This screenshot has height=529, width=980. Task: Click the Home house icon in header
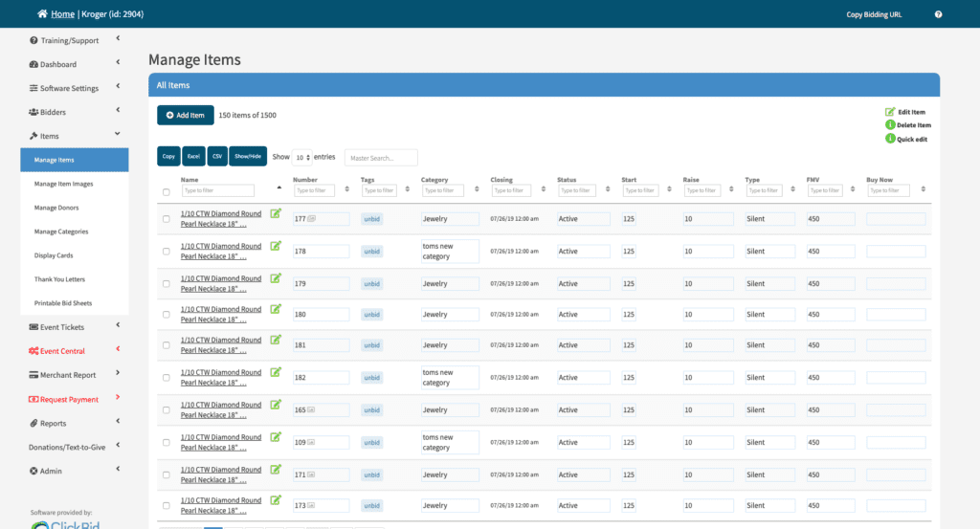[x=42, y=14]
